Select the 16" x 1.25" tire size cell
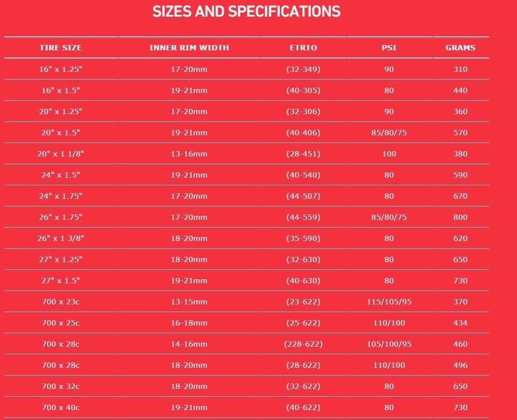The height and width of the screenshot is (420, 517). pyautogui.click(x=61, y=69)
